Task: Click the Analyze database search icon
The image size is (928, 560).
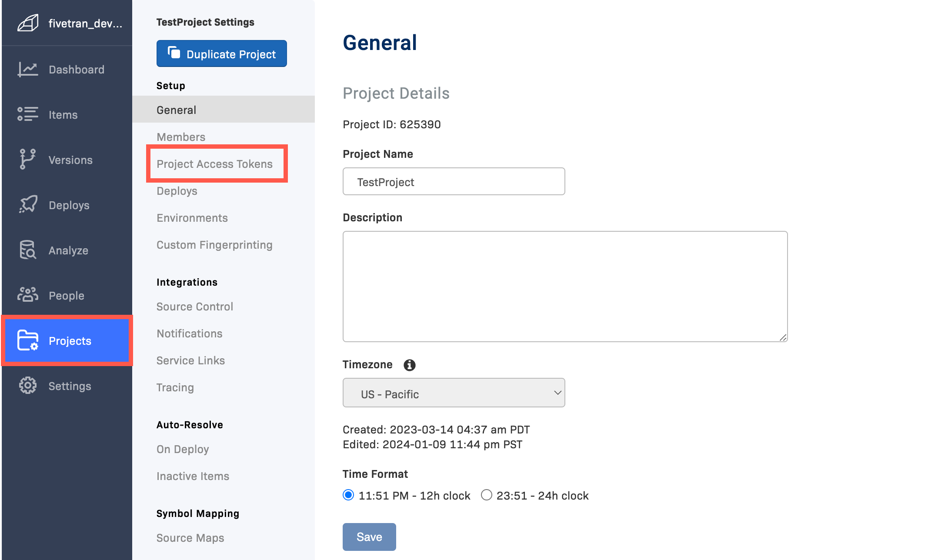Action: tap(28, 250)
